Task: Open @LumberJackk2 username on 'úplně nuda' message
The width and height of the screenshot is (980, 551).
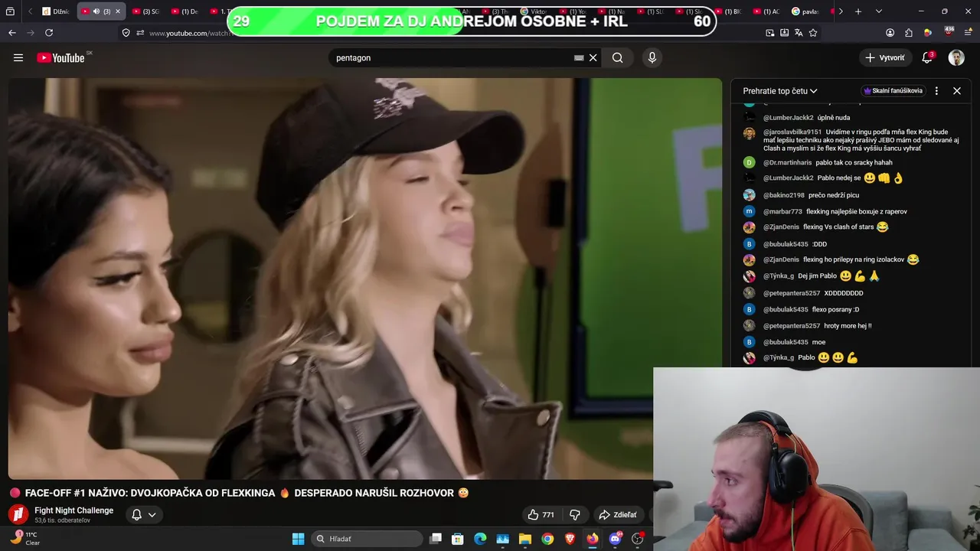Action: (x=788, y=118)
